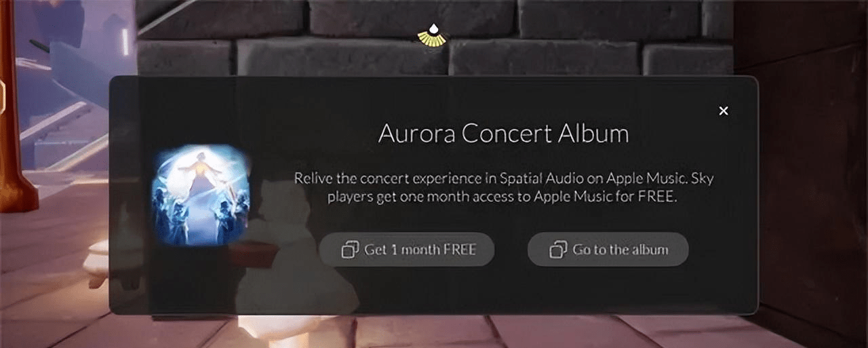
Task: Claim the Get 1 month FREE offer
Action: 407,250
